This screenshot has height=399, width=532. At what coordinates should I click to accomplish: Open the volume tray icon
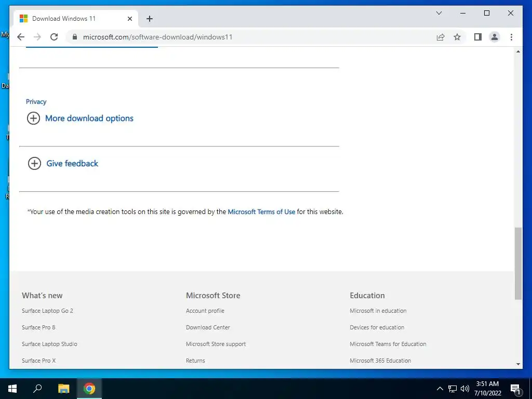coord(465,389)
